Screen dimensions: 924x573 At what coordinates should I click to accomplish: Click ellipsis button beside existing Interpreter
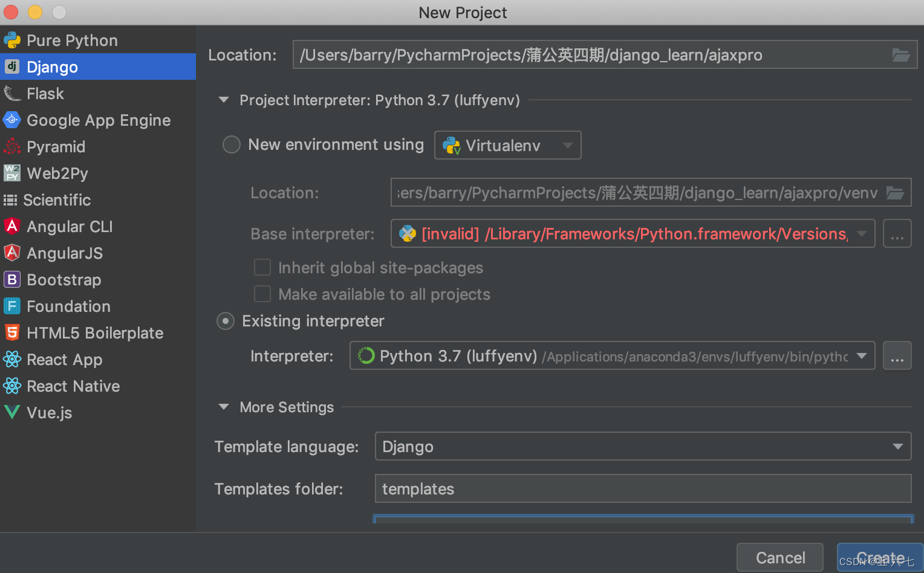[897, 355]
